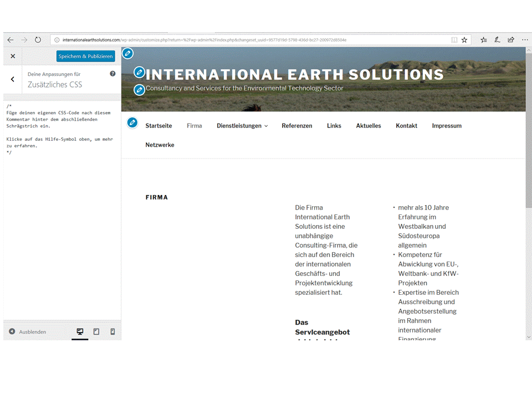Click 'Expertise im Bereich' bullet text
Image resolution: width=532 pixels, height=399 pixels.
(428, 293)
